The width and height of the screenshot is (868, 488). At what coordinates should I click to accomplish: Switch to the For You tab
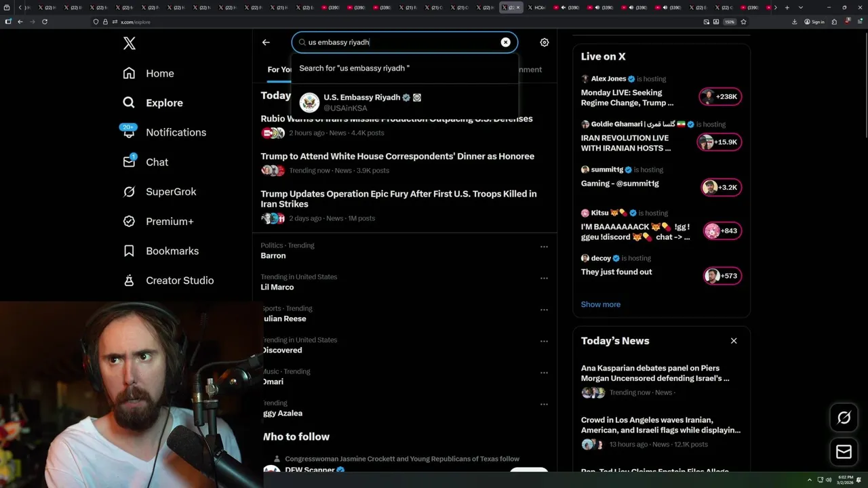(280, 69)
